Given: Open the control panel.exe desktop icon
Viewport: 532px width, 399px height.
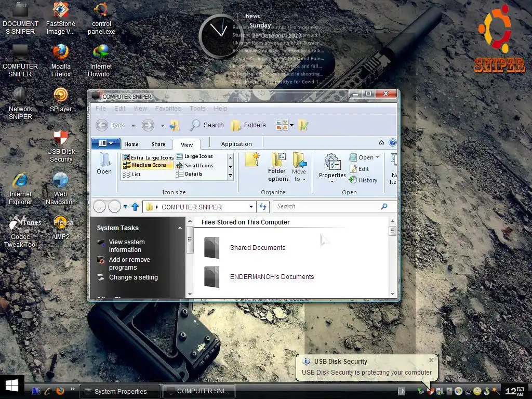Looking at the screenshot, I should (x=101, y=18).
